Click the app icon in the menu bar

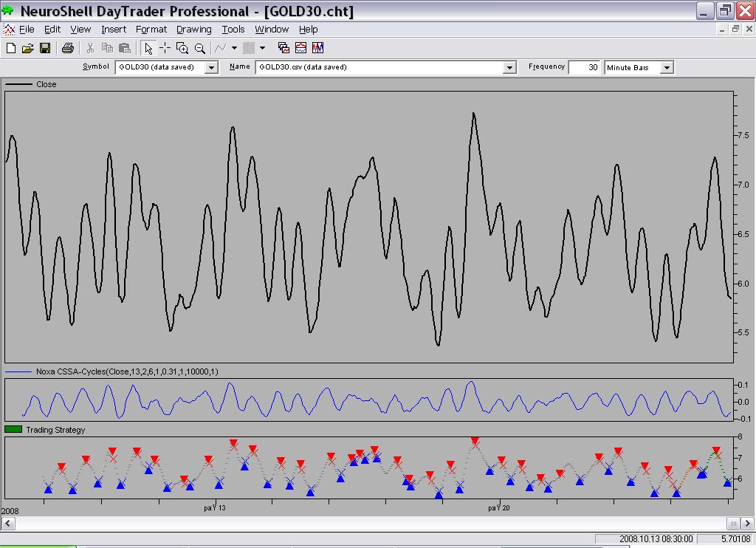[x=9, y=30]
